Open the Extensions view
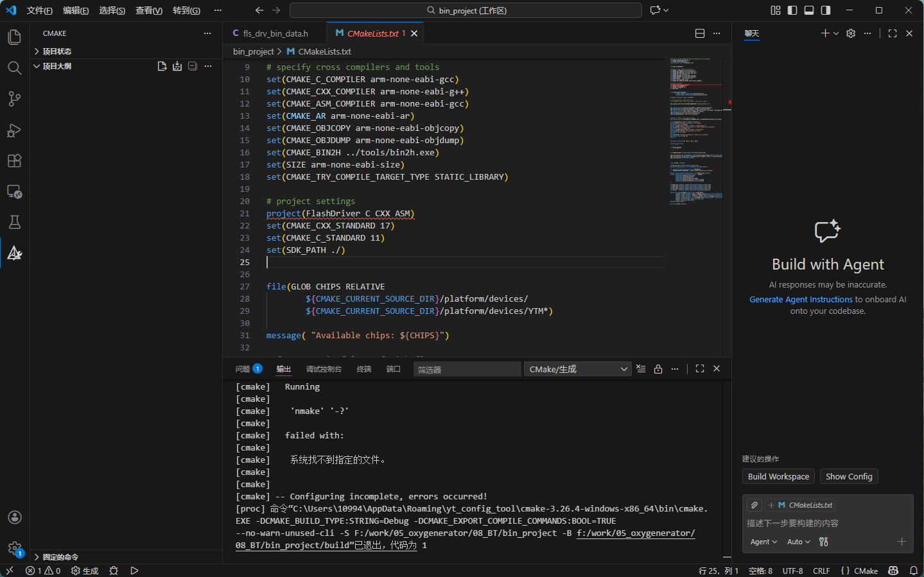The width and height of the screenshot is (924, 577). tap(14, 160)
